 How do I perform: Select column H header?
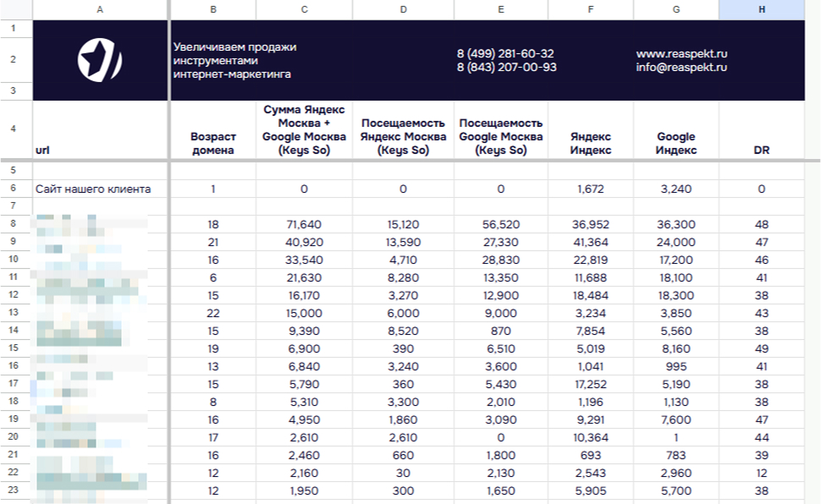(761, 9)
